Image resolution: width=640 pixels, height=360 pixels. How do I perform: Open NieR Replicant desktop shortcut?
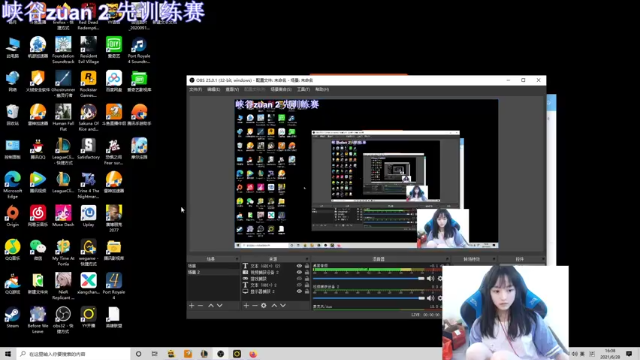pyautogui.click(x=63, y=287)
